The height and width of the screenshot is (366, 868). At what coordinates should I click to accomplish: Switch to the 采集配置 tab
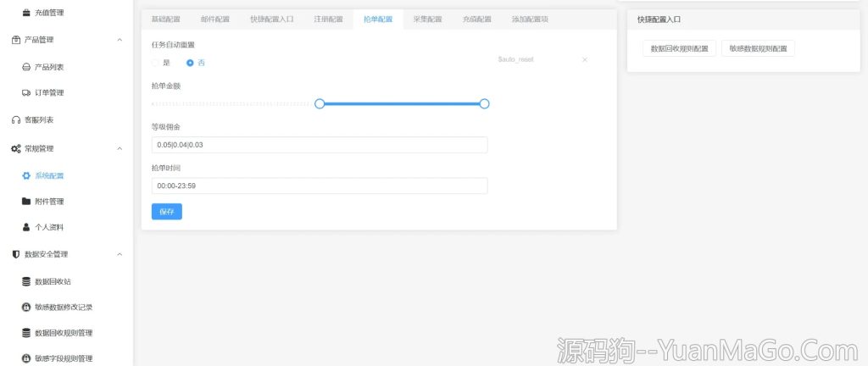[427, 19]
